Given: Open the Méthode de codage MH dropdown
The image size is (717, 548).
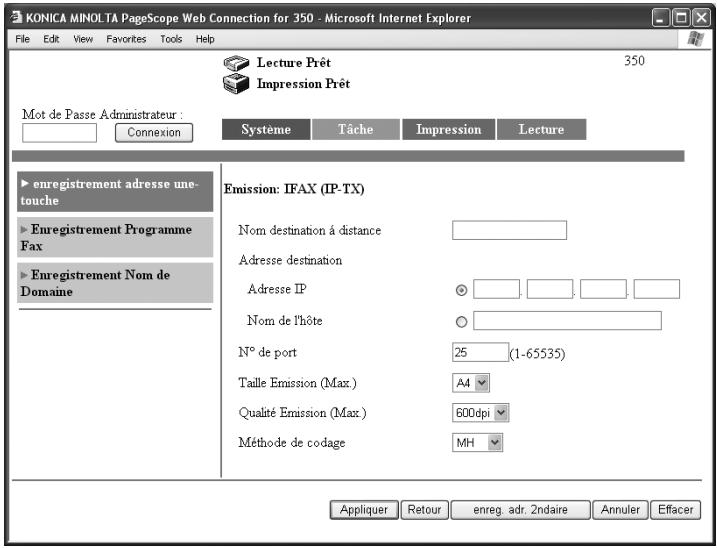Looking at the screenshot, I should 477,442.
